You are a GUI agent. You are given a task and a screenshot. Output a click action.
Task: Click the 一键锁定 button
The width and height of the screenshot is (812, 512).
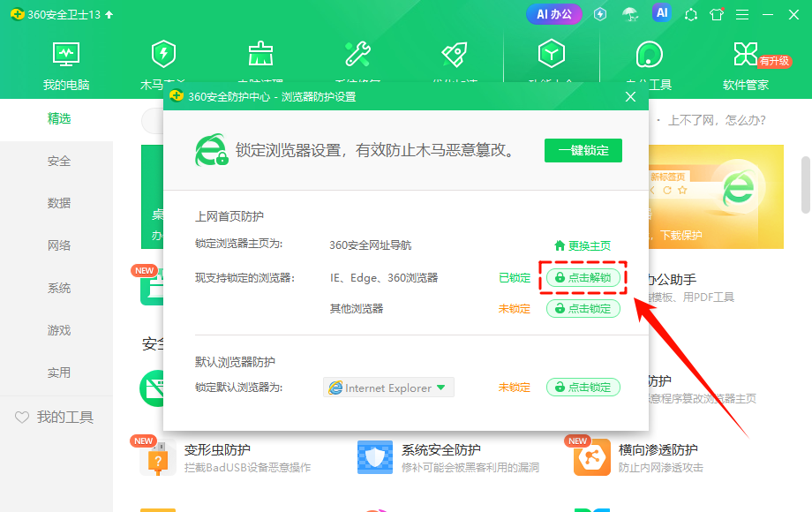(x=583, y=150)
